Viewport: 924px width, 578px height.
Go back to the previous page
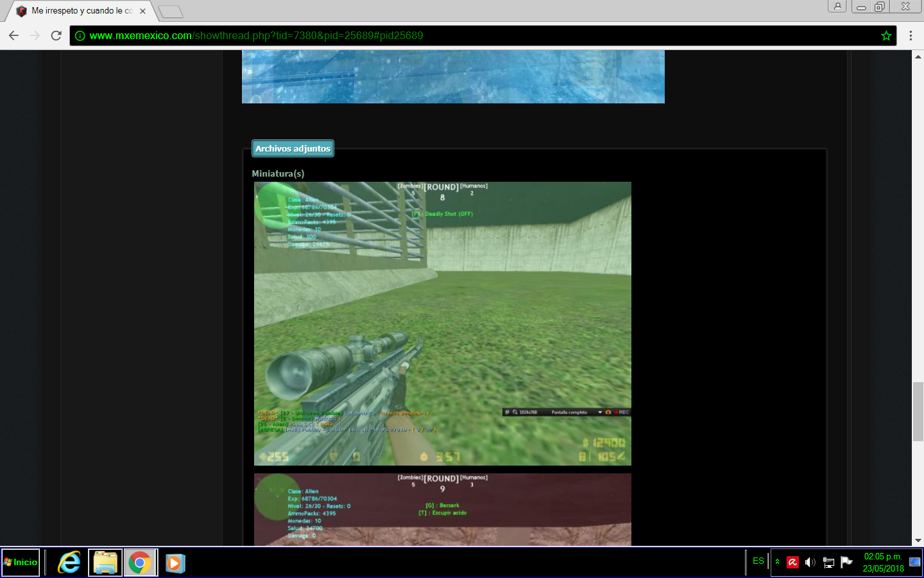pyautogui.click(x=13, y=35)
